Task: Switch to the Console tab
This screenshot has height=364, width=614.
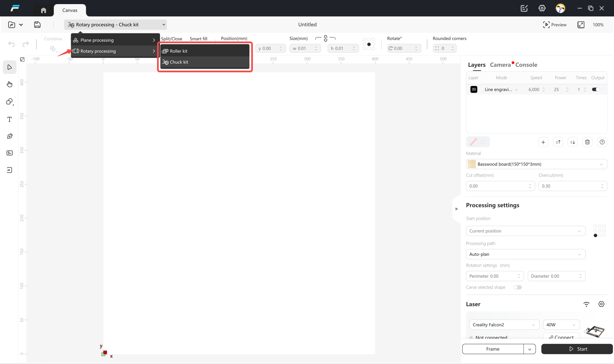Action: (526, 65)
